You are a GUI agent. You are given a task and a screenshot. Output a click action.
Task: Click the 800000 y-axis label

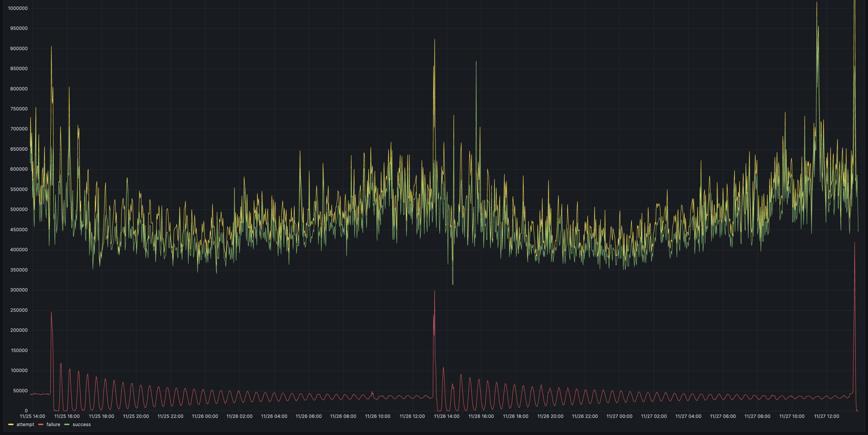(19, 89)
